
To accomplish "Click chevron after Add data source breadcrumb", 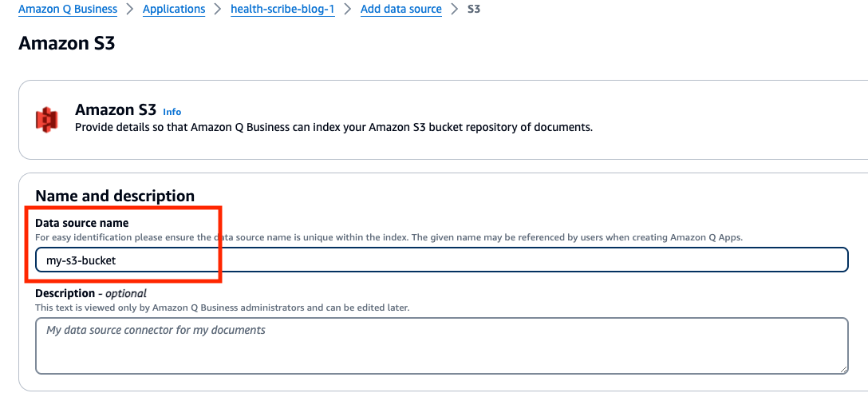I will [x=454, y=10].
